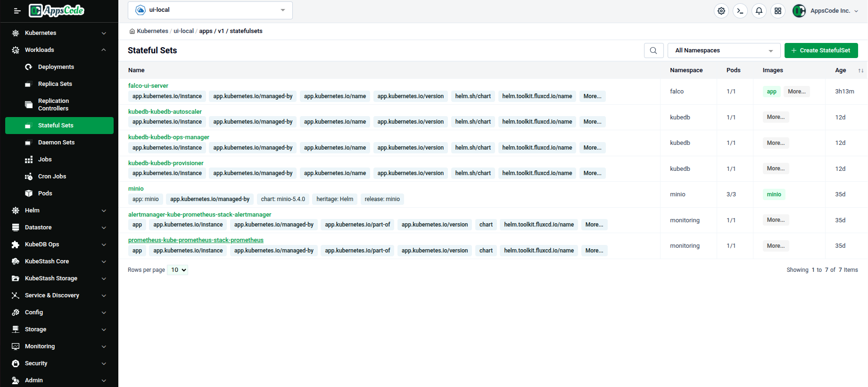
Task: Open the All Namespaces dropdown
Action: coord(724,50)
